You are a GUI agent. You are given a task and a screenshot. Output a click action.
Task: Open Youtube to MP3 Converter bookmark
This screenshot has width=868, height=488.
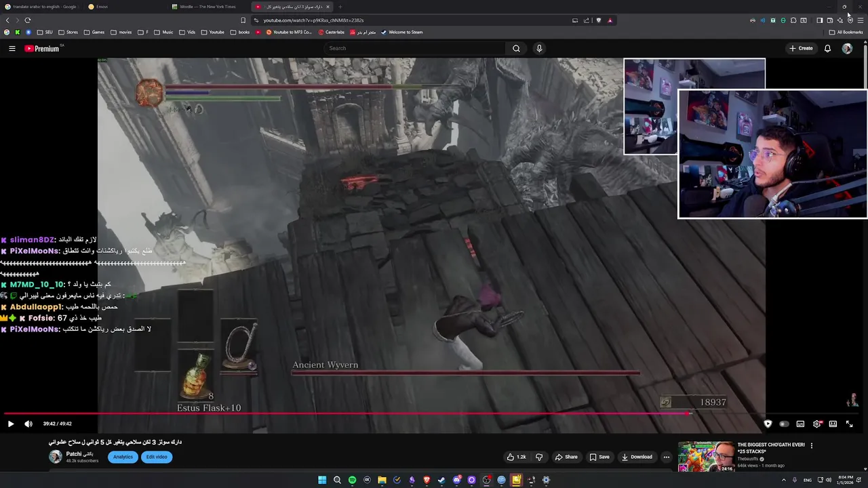(289, 32)
